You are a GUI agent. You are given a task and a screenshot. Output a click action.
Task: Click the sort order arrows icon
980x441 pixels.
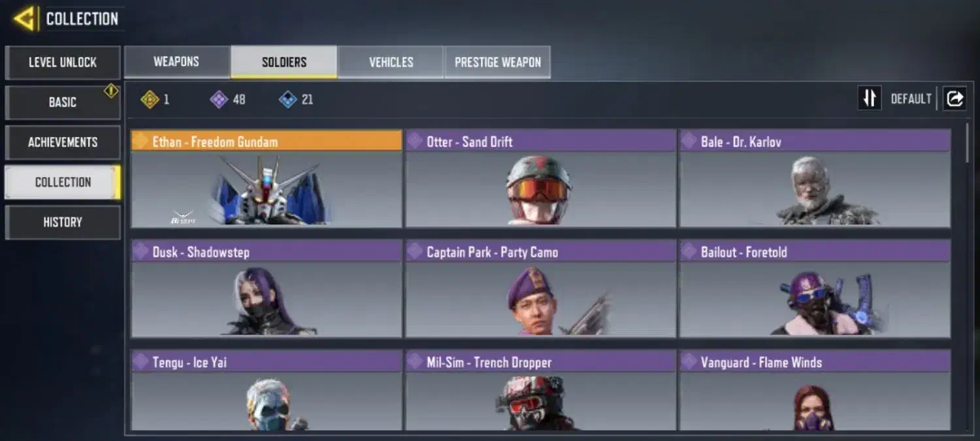[870, 99]
